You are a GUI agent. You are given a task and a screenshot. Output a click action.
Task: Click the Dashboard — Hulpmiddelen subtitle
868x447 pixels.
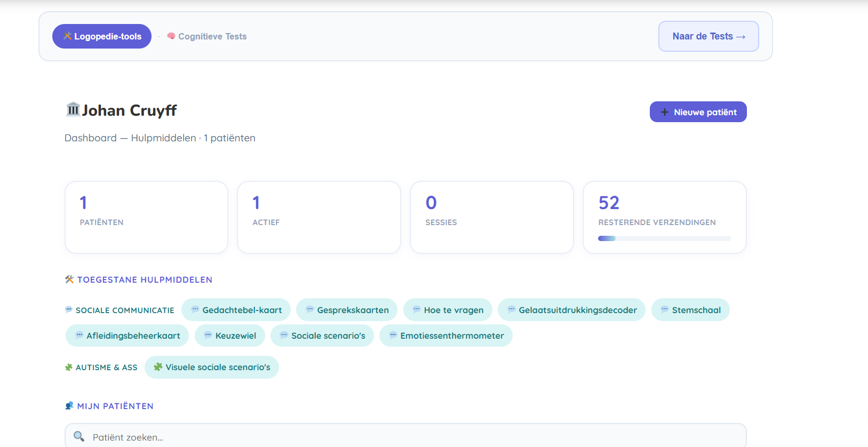tap(160, 138)
